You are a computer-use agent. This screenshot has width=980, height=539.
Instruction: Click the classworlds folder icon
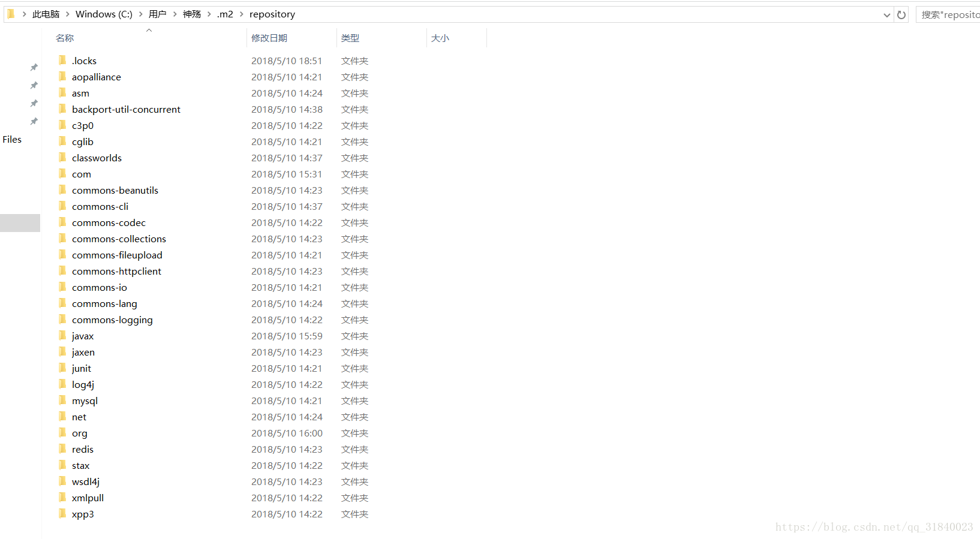click(x=62, y=157)
